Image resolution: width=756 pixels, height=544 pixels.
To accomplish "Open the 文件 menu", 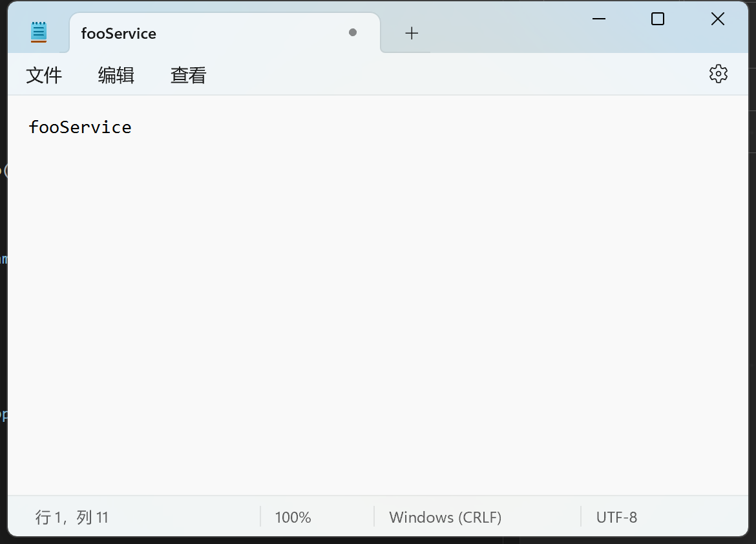I will [44, 76].
